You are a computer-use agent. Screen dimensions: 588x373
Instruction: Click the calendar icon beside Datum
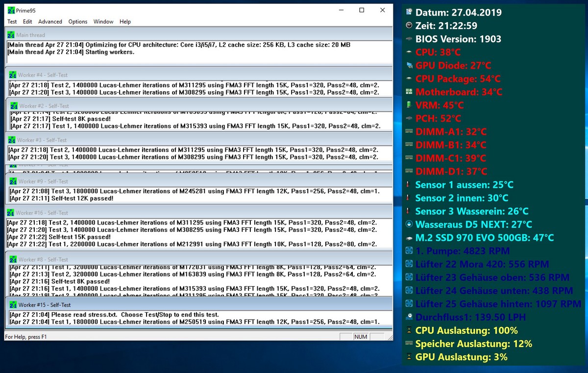click(x=409, y=12)
